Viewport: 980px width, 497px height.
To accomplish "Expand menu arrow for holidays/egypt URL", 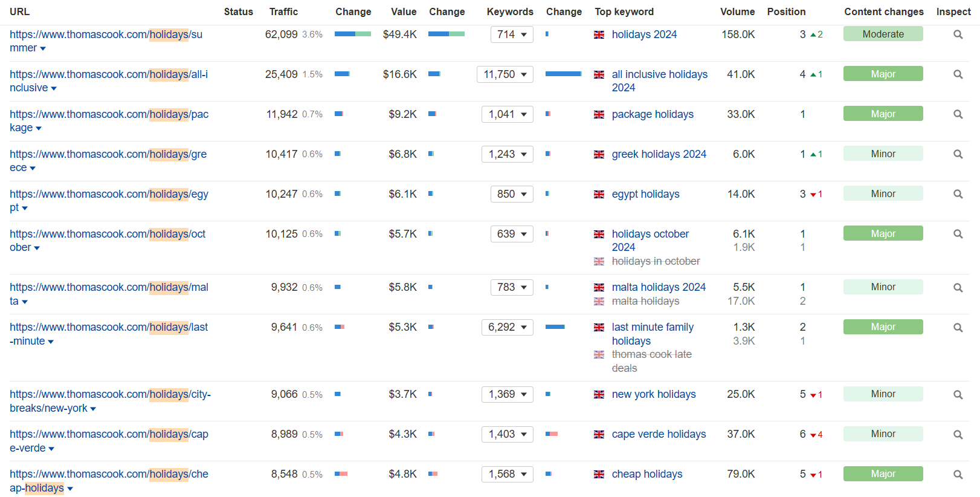I will (25, 209).
